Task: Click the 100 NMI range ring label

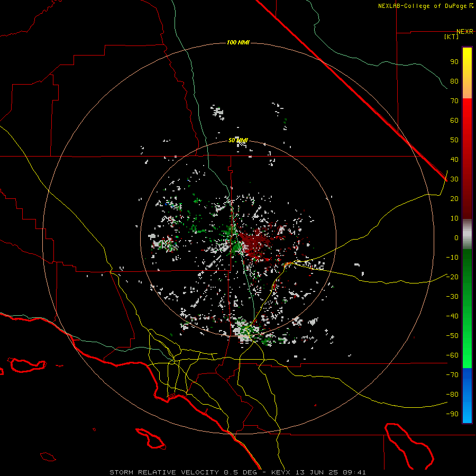Action: 238,42
